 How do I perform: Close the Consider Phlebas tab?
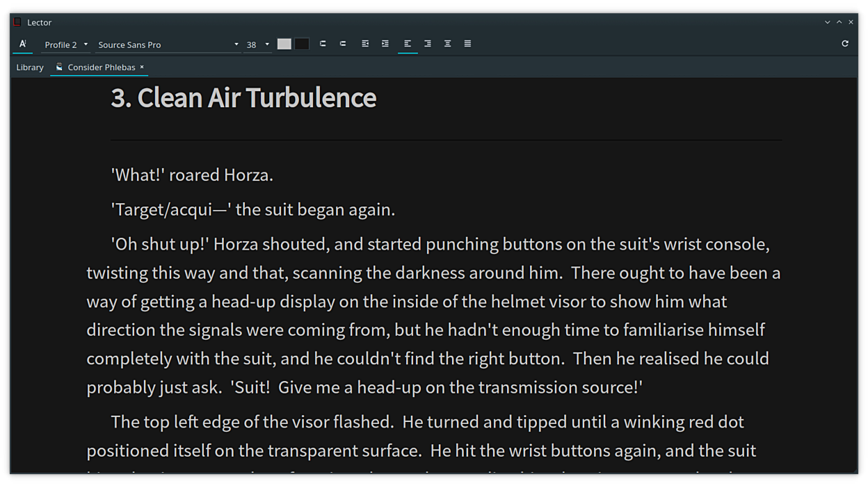(x=142, y=67)
